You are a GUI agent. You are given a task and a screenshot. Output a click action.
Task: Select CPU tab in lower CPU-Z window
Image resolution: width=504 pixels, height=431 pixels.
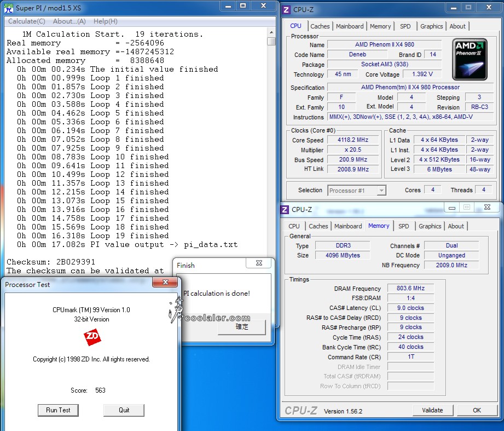294,226
